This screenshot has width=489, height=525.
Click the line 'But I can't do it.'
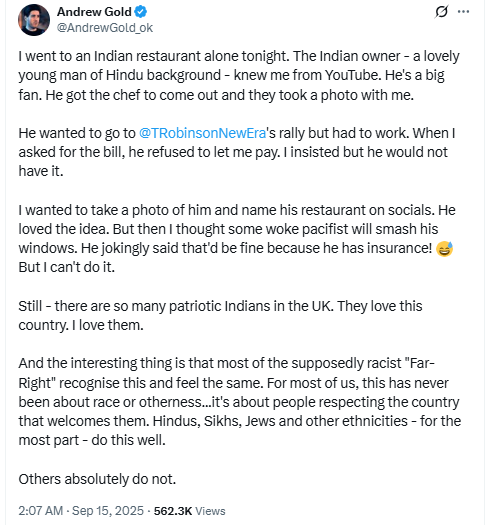[67, 268]
